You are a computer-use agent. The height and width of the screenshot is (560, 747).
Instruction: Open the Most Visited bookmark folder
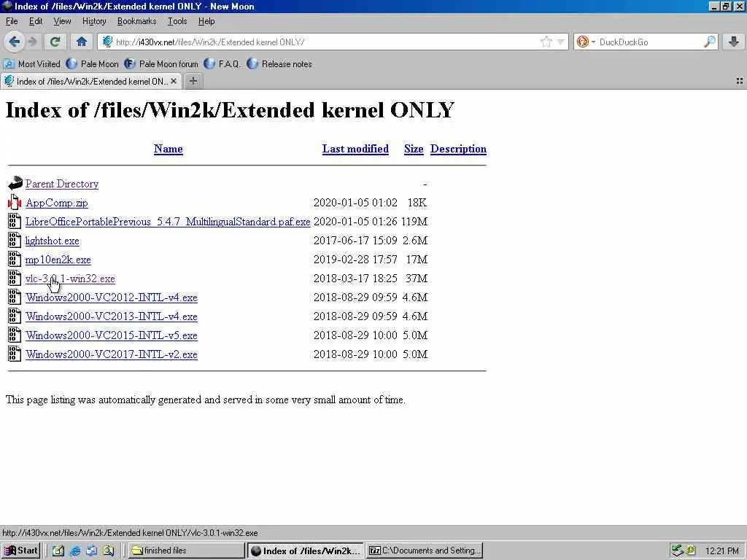tap(32, 64)
